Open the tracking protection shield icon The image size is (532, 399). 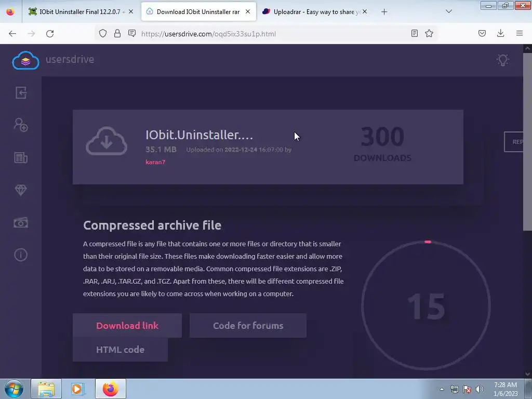pos(103,33)
